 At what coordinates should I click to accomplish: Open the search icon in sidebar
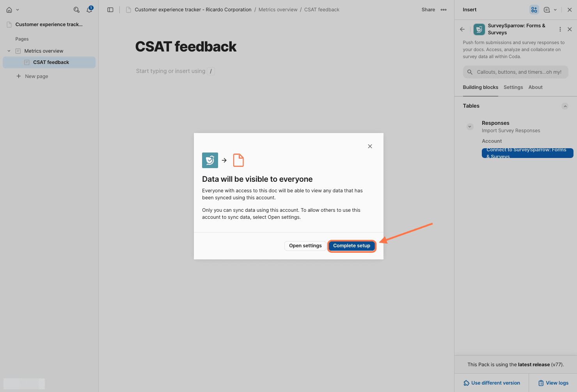(x=76, y=10)
